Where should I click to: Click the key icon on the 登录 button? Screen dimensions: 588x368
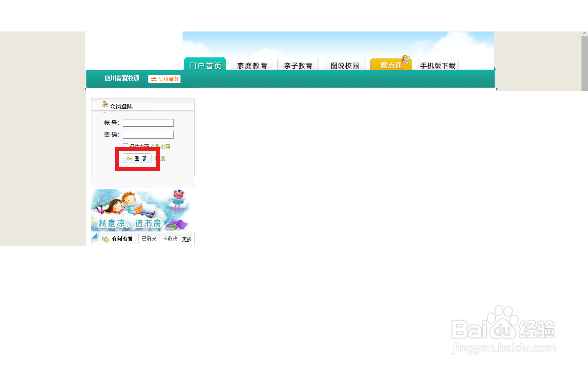[x=129, y=158]
